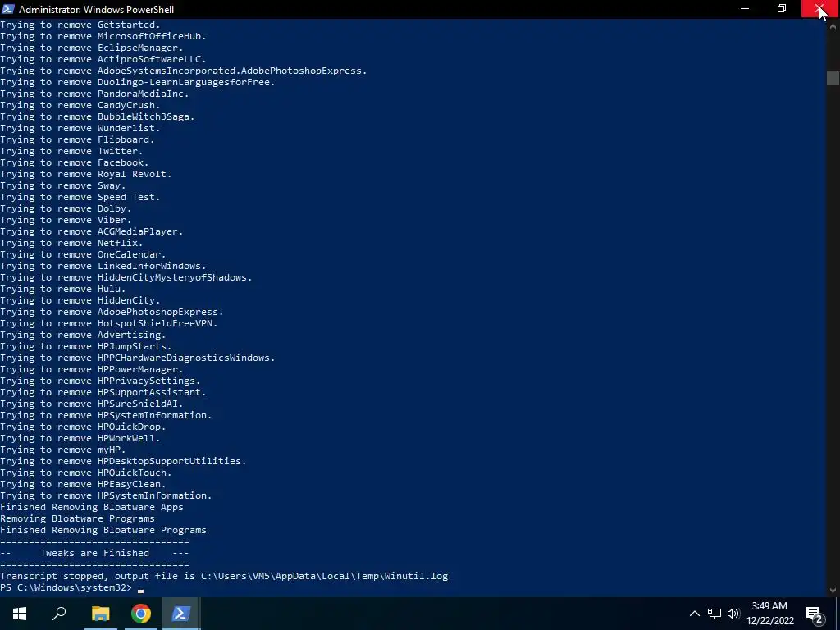The height and width of the screenshot is (630, 840).
Task: Open the Windows Start menu
Action: 20,614
